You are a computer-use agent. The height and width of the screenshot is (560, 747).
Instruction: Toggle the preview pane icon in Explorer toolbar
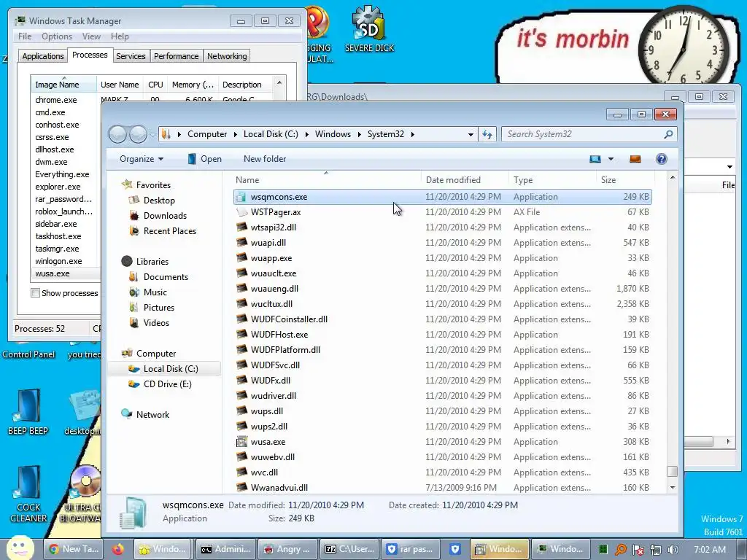(635, 159)
